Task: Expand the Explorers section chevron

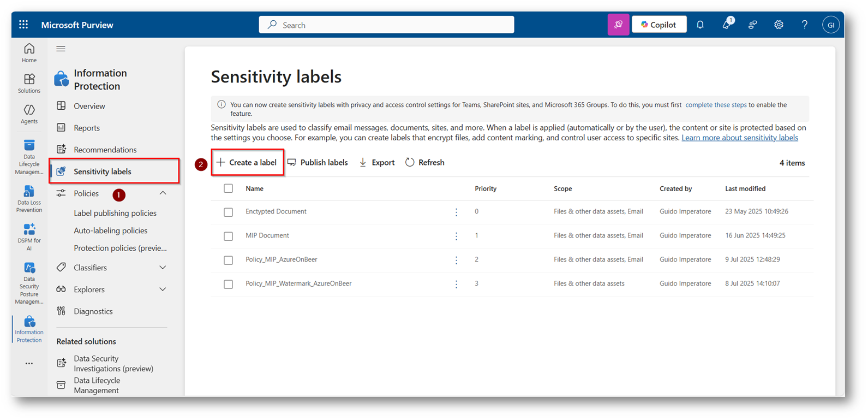Action: [x=163, y=289]
